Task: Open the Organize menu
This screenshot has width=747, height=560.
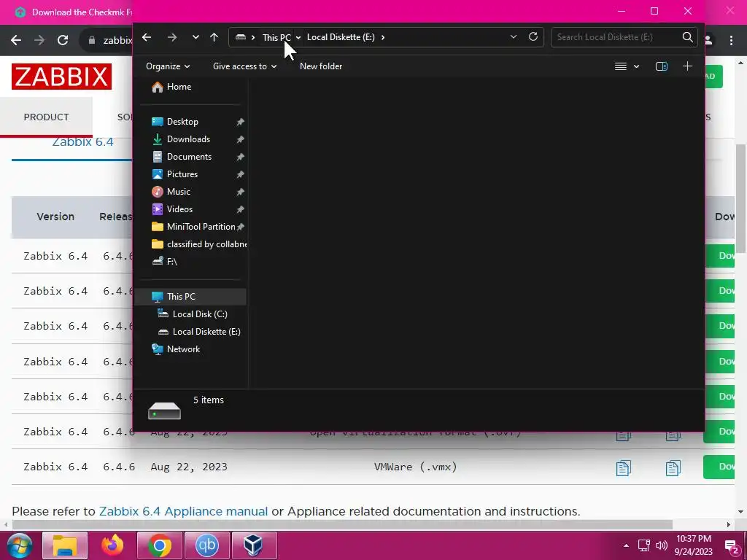Action: [x=168, y=66]
